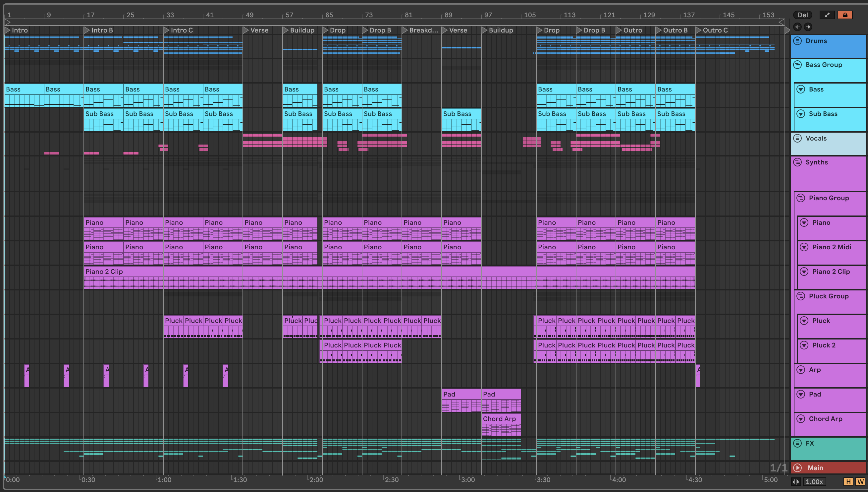Viewport: 868px width, 492px height.
Task: Select the first Pad clip
Action: [461, 400]
